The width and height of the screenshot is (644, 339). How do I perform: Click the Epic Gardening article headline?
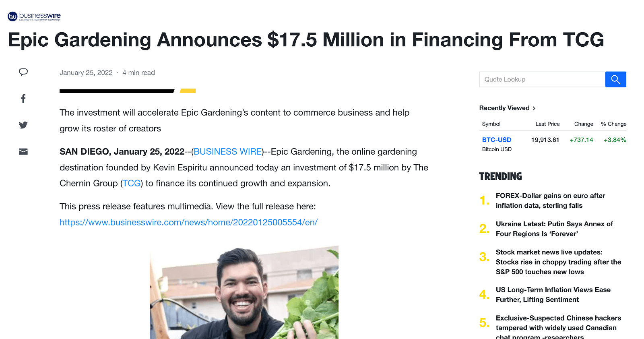[306, 40]
